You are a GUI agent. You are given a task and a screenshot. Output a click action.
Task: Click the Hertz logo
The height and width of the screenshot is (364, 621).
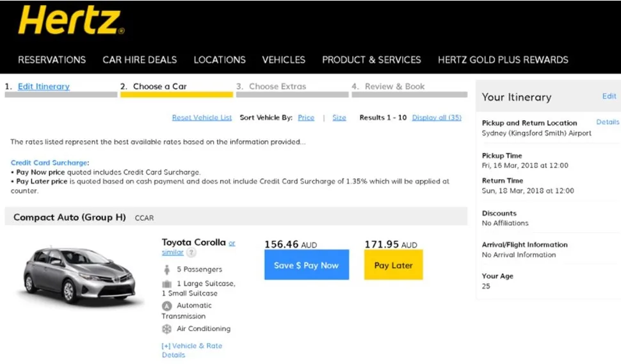pos(71,21)
